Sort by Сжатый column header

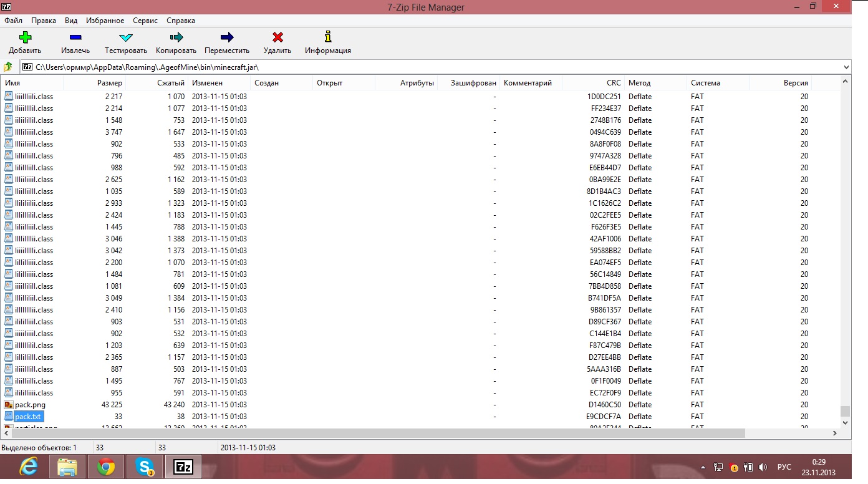(157, 83)
